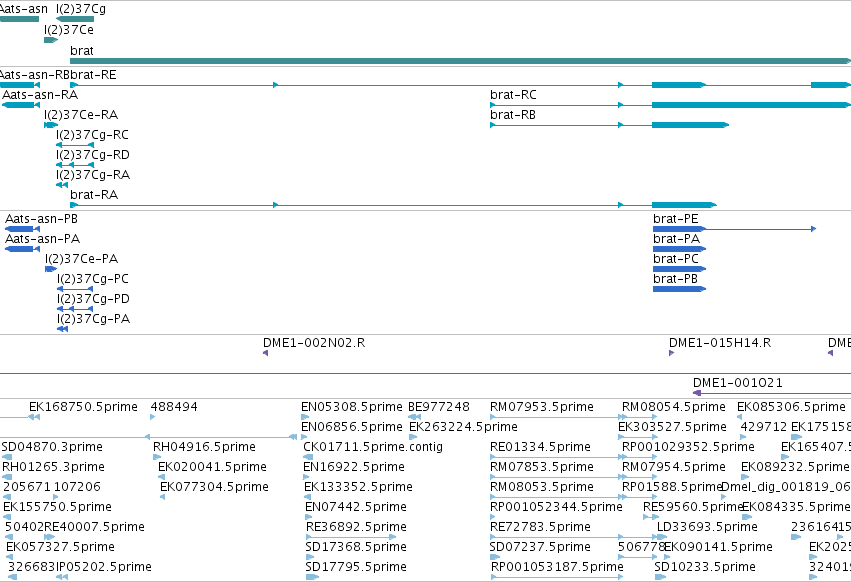Screen dimensions: 851x582
Task: Click the Aats-asn-PB protein label
Action: [x=41, y=219]
